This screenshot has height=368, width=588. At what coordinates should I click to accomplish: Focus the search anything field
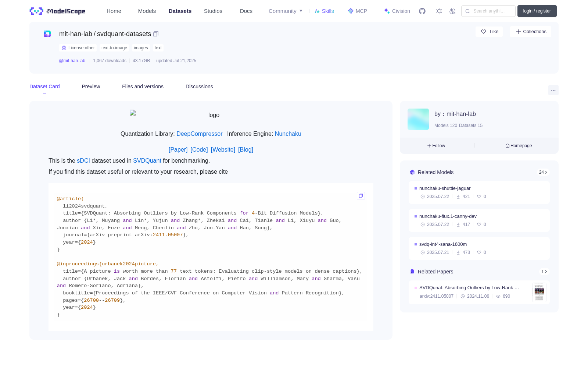click(x=488, y=11)
